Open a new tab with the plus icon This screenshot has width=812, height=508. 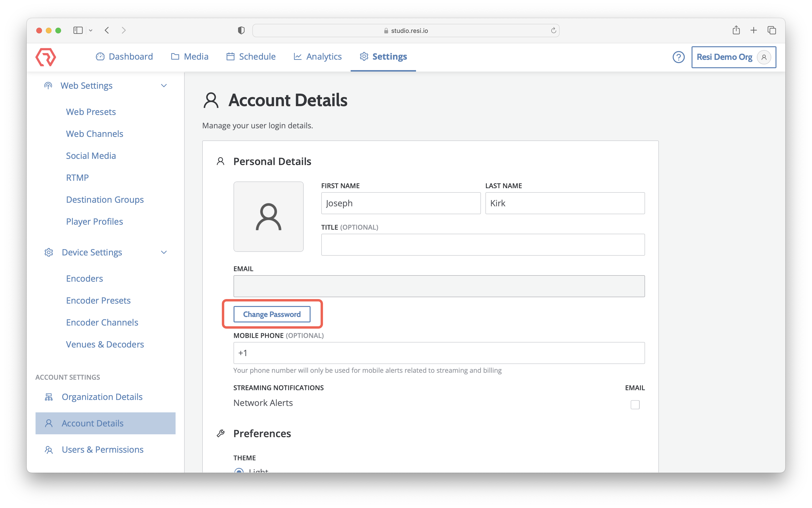pyautogui.click(x=754, y=30)
